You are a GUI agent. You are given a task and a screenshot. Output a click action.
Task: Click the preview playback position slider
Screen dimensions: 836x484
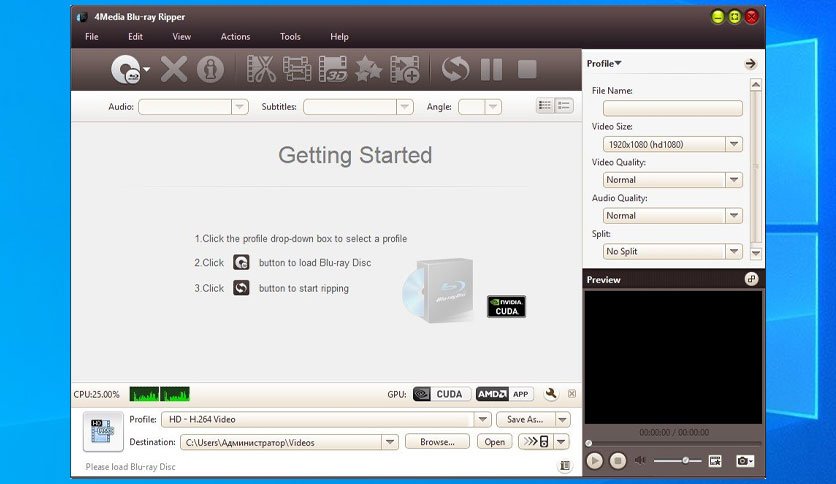[x=673, y=443]
